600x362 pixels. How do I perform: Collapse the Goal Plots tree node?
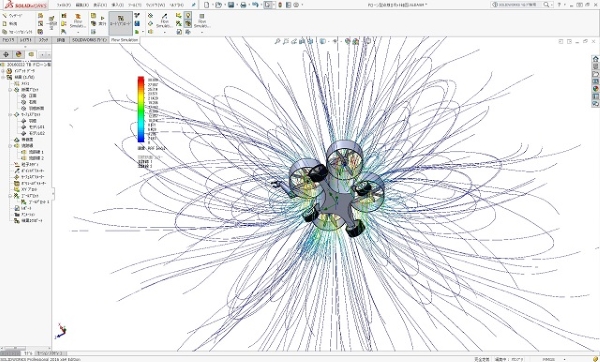click(10, 196)
